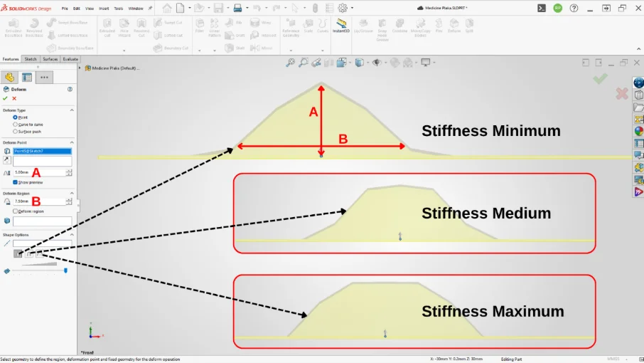Click the deform direction arrow icon
Viewport: 644px width, 363px height.
(7, 159)
